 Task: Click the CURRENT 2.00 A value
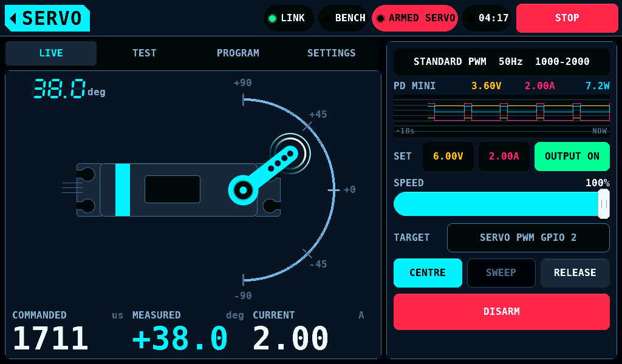click(x=290, y=339)
